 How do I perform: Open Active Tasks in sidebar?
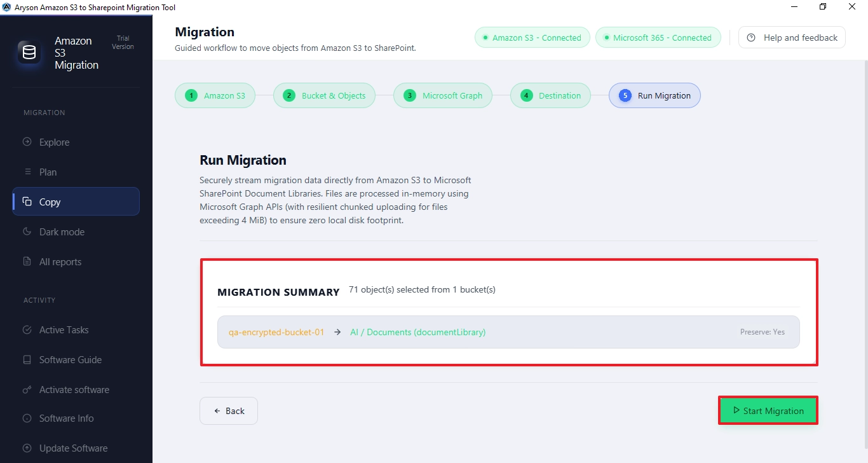point(76,330)
